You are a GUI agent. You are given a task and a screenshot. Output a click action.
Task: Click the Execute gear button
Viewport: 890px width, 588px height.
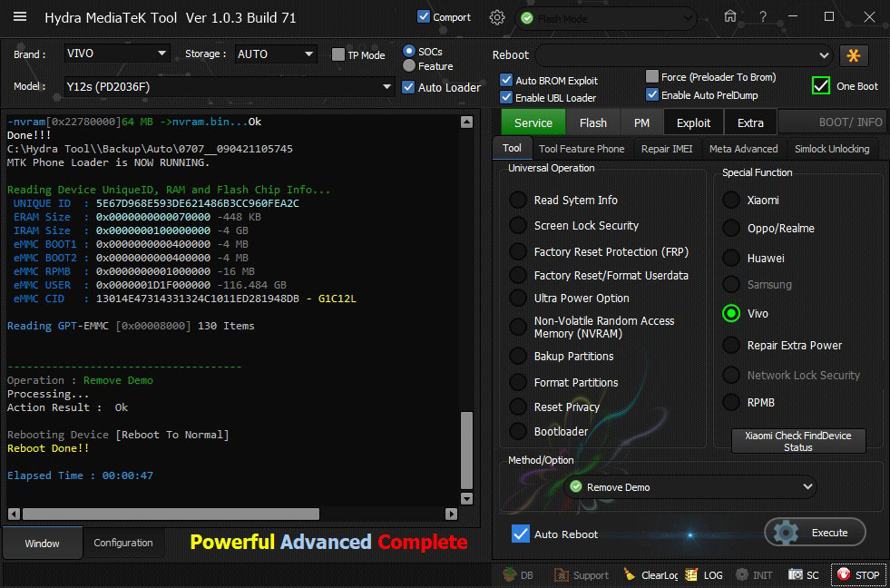[815, 533]
